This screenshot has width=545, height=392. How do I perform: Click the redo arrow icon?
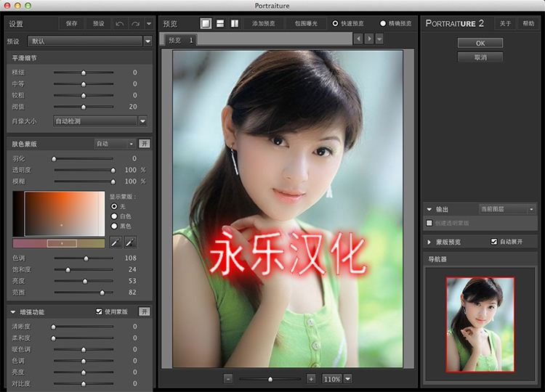click(x=135, y=24)
